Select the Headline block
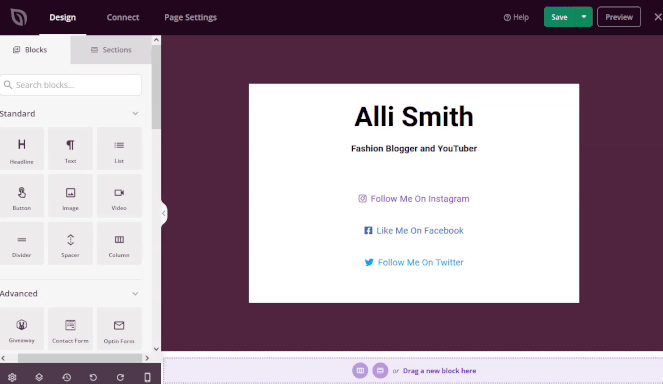This screenshot has width=663, height=384. pos(22,148)
